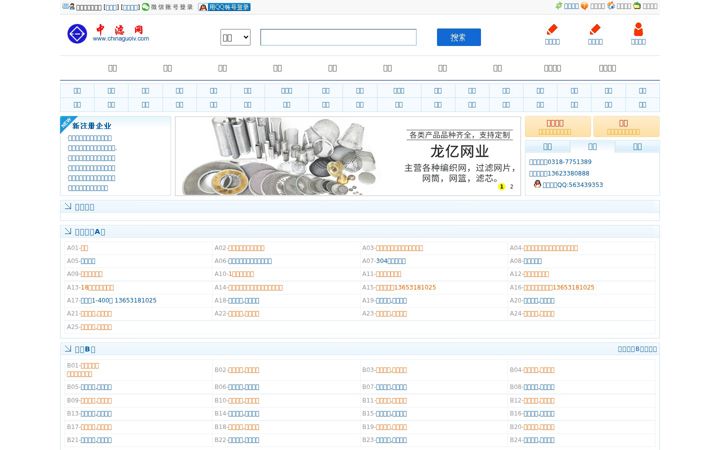Viewport: 720px width, 450px height.
Task: Click the B section more link at right
Action: (x=637, y=349)
